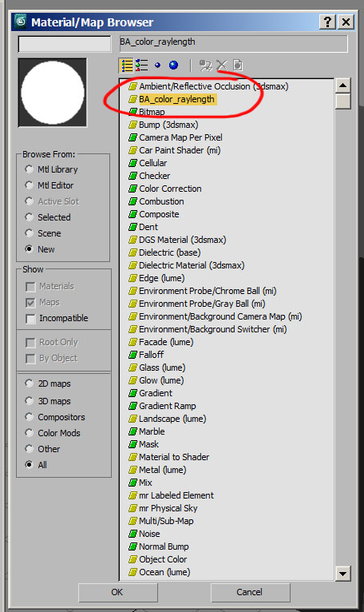Click the scrollbar thumb of map list
Viewport: 364px width, 612px height.
click(x=343, y=101)
